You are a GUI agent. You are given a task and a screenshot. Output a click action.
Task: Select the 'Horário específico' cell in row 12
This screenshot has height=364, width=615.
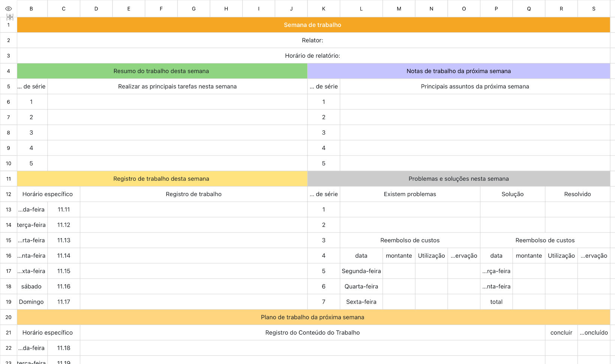click(x=48, y=194)
